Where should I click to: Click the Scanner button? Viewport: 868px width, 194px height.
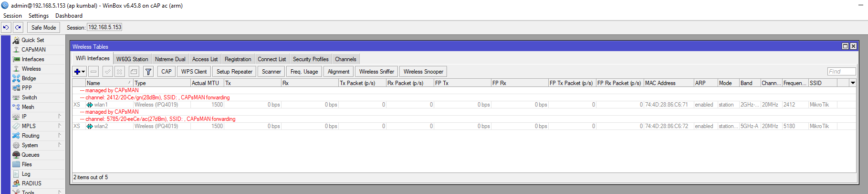[272, 72]
